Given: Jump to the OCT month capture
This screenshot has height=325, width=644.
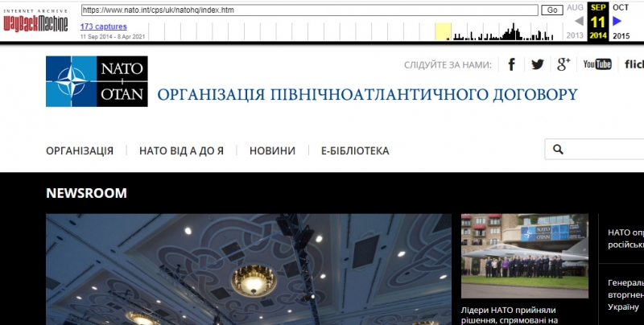Looking at the screenshot, I should point(621,7).
